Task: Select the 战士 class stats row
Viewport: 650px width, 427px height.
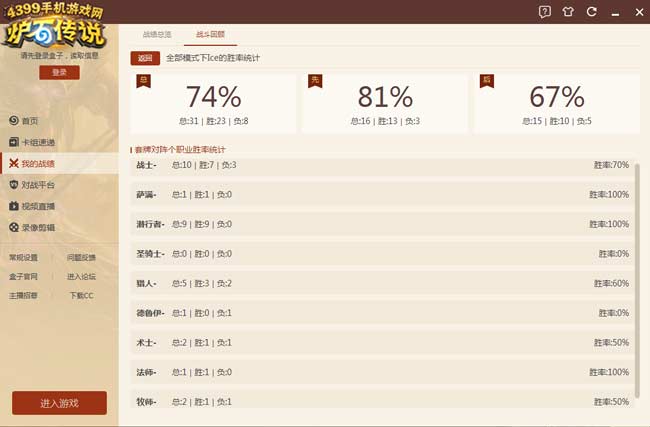Action: 382,165
